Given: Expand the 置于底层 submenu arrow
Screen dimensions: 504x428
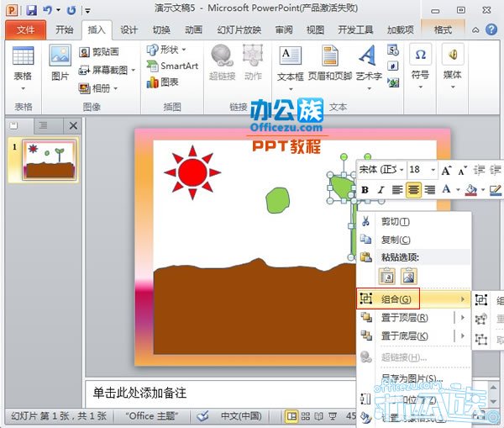Looking at the screenshot, I should click(463, 336).
